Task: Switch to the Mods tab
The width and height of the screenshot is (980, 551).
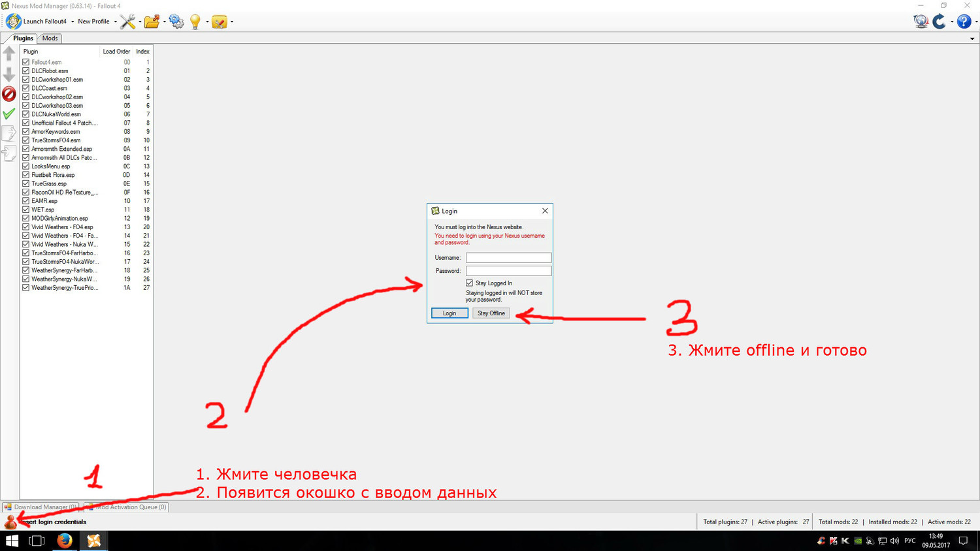Action: (x=50, y=38)
